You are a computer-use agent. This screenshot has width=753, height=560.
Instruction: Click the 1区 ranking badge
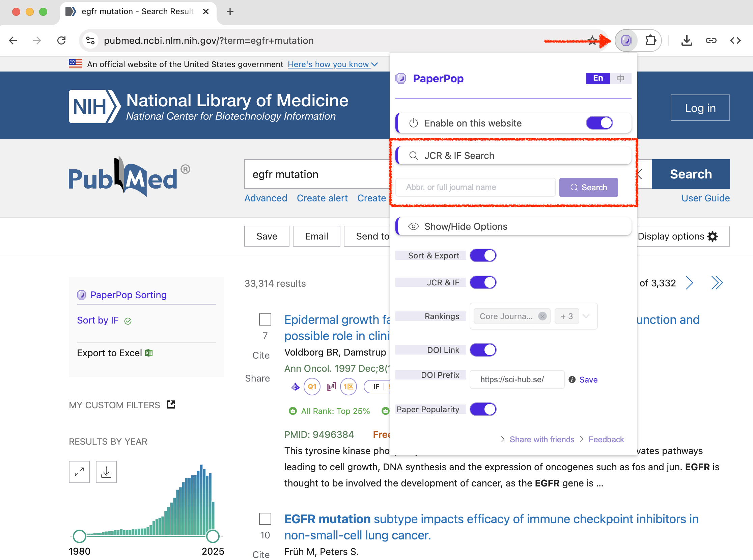348,387
